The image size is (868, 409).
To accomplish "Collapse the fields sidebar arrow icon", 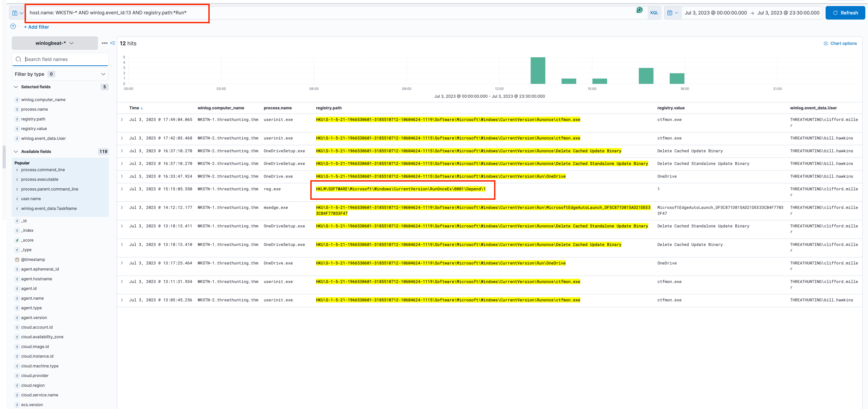I will [113, 43].
